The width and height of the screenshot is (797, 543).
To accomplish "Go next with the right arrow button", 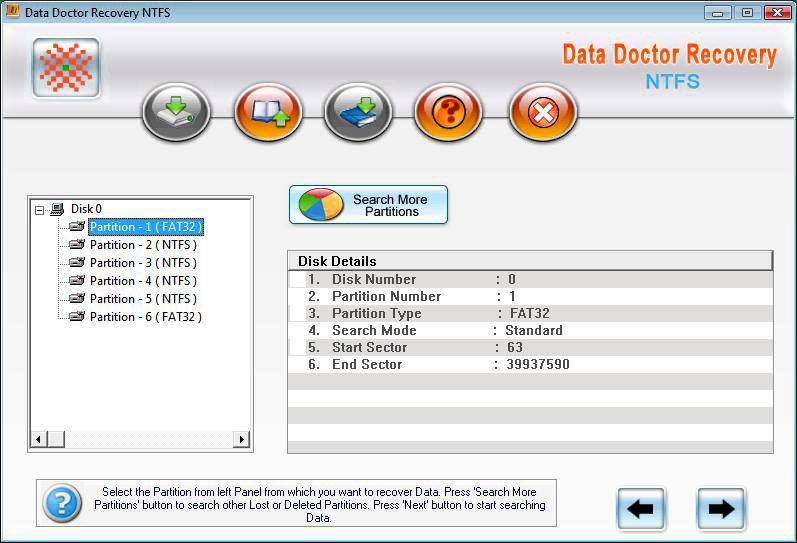I will click(721, 509).
